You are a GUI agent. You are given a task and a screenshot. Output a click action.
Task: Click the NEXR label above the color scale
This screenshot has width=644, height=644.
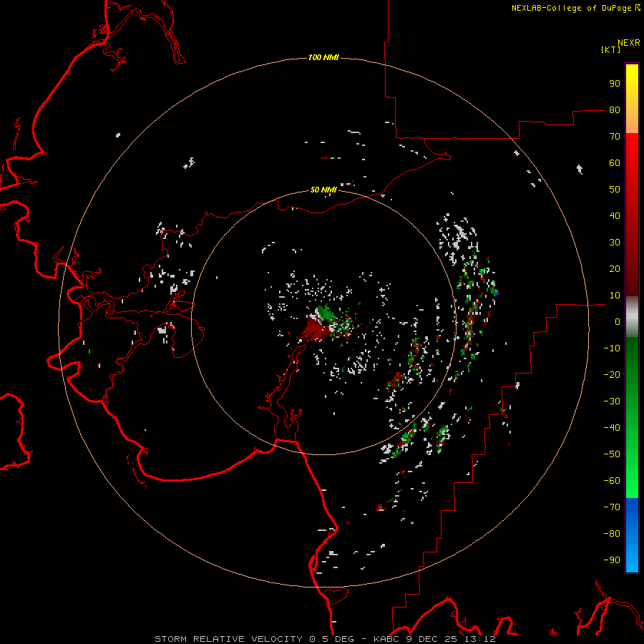(x=629, y=43)
